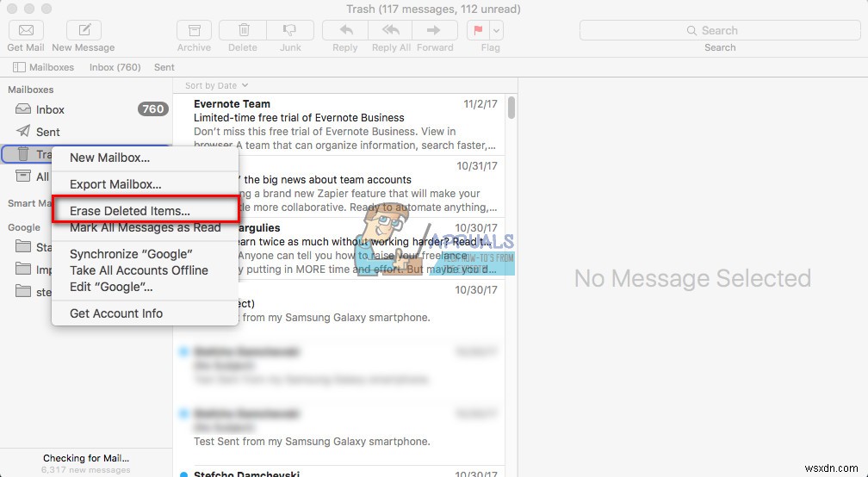Image resolution: width=868 pixels, height=477 pixels.
Task: Open the Sort by Date dropdown
Action: (x=216, y=85)
